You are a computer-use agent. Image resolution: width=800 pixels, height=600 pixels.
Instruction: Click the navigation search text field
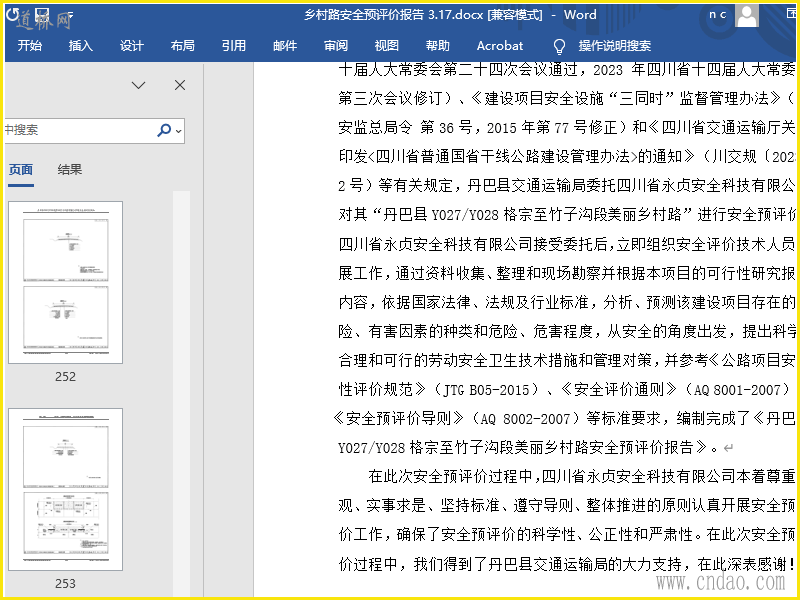[x=79, y=130]
